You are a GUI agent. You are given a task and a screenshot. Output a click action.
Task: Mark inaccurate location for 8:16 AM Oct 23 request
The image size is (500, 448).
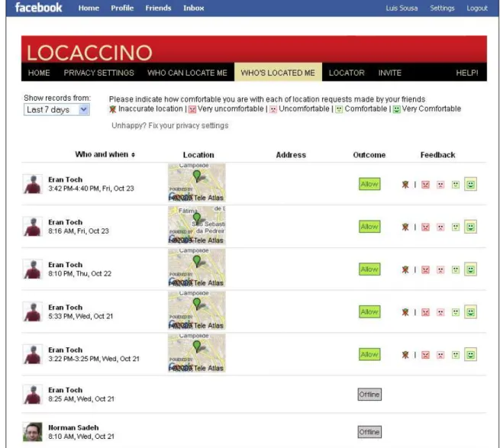click(405, 227)
